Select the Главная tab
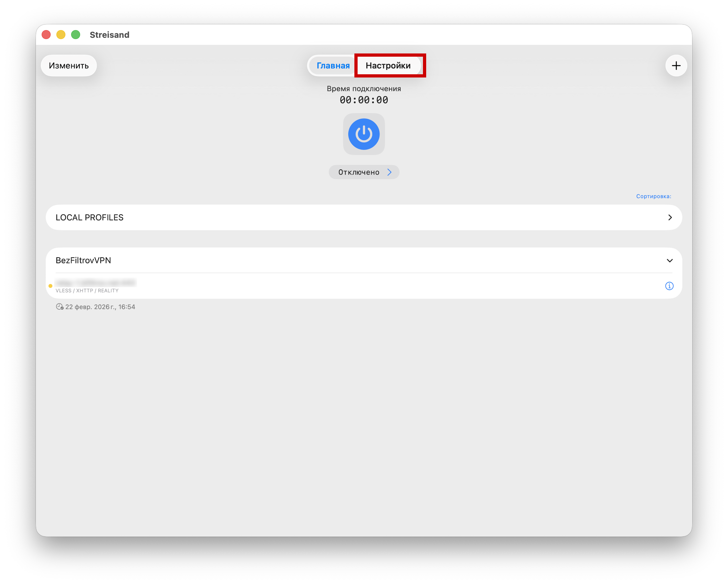Viewport: 728px width, 584px height. point(333,65)
